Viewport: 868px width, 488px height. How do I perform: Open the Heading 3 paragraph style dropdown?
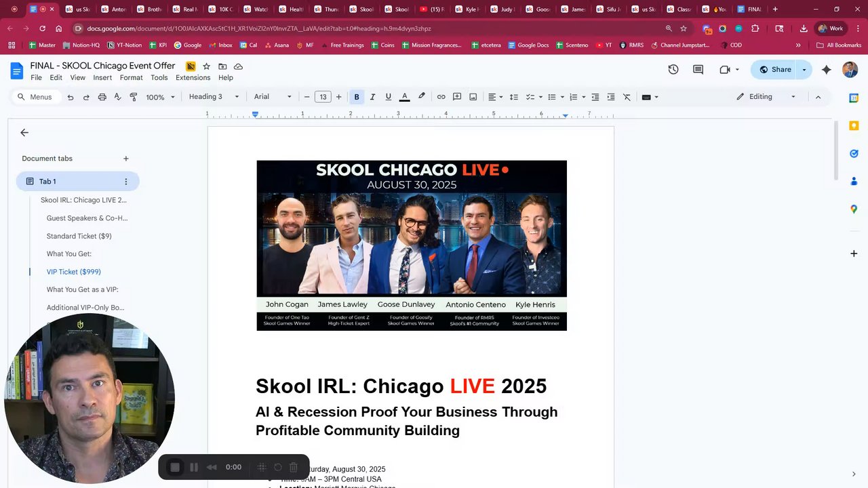coord(214,97)
